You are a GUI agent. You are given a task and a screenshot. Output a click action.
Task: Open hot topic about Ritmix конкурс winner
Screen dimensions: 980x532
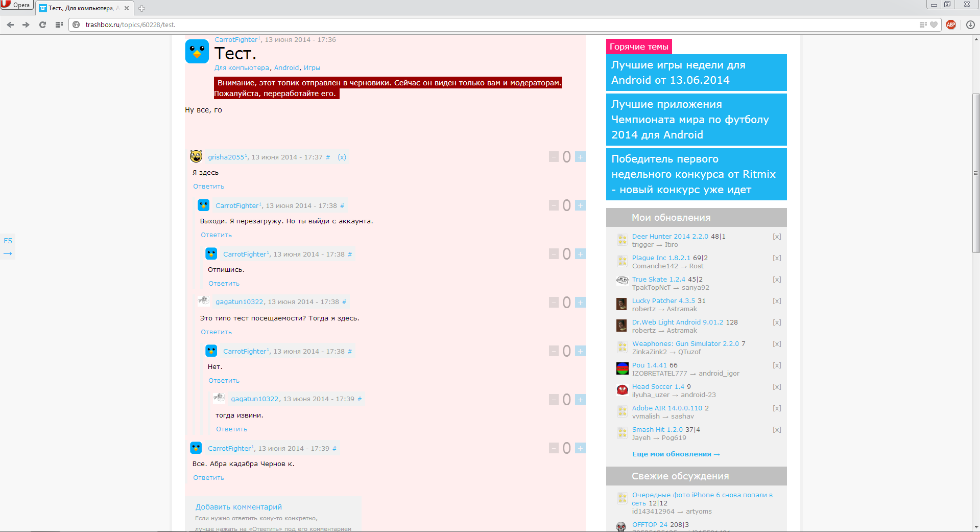coord(696,174)
